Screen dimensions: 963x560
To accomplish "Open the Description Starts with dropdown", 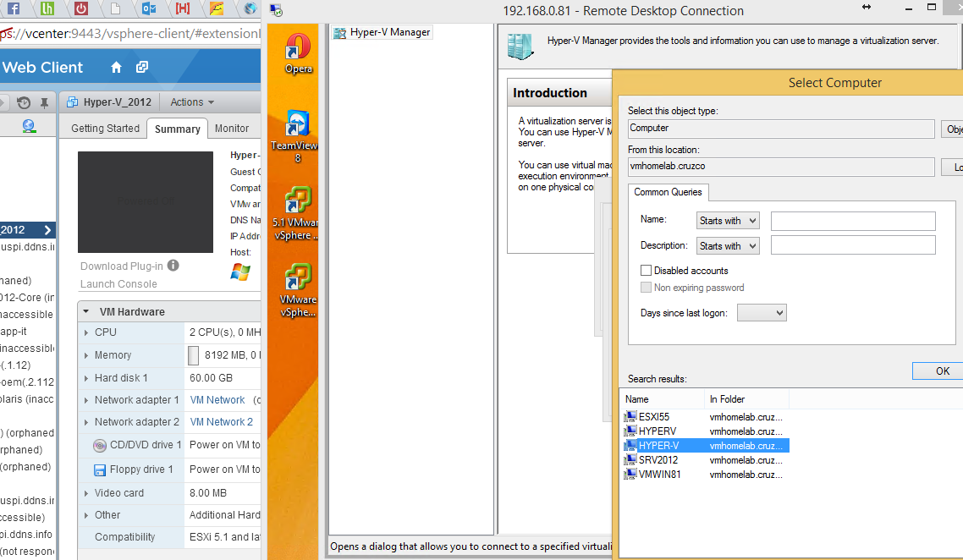I will (x=728, y=245).
